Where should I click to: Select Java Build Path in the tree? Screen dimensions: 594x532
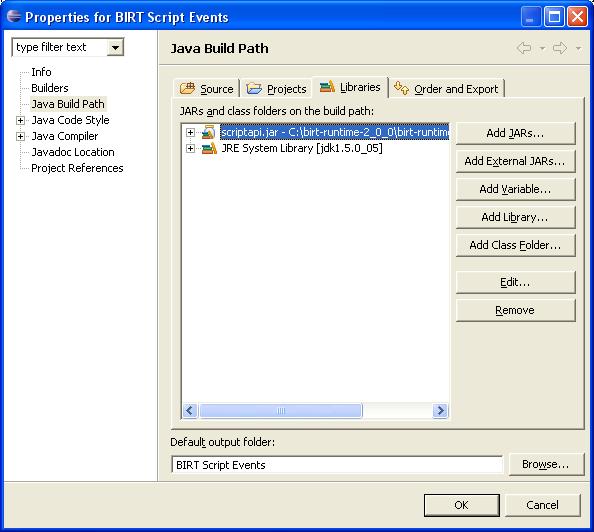point(68,104)
